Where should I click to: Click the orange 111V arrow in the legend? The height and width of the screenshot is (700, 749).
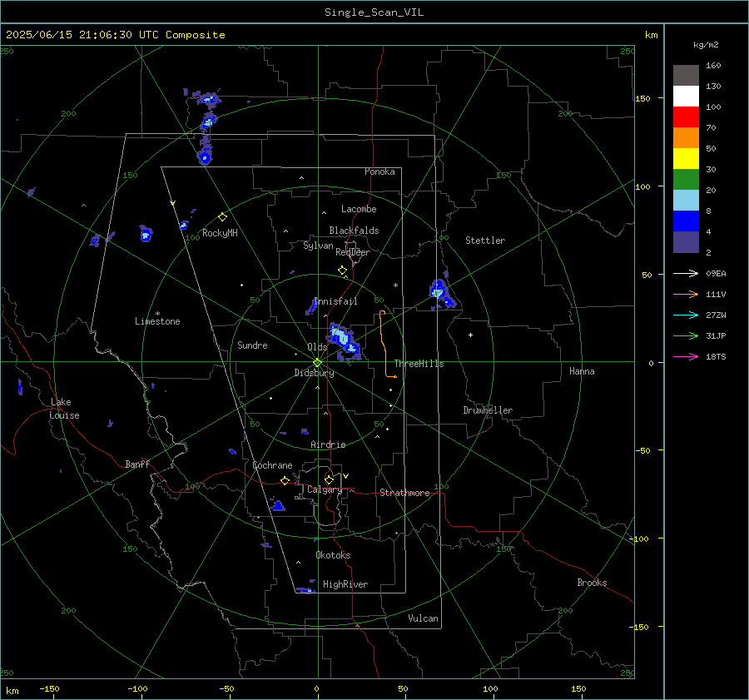tap(686, 295)
